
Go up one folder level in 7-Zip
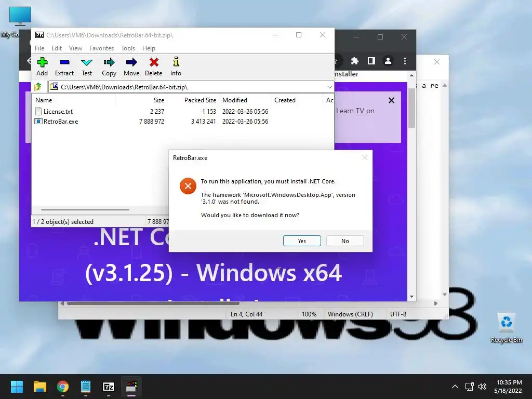38,87
